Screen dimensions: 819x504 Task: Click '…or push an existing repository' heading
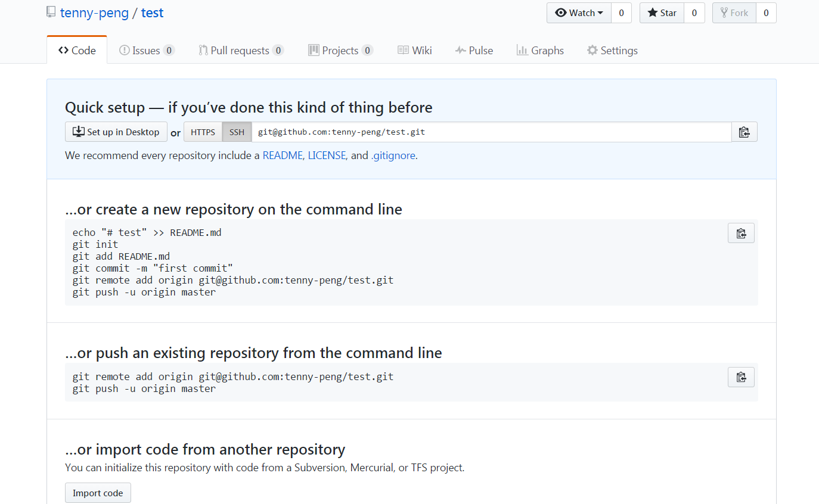click(253, 353)
